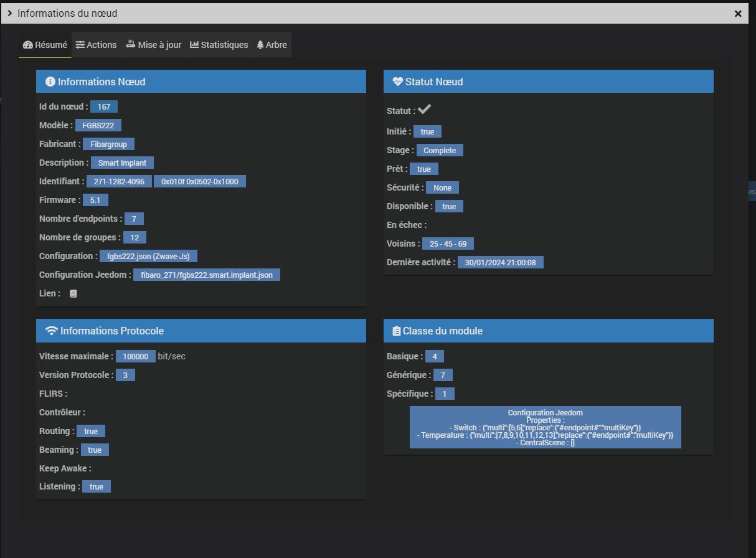Click the node id badge 167
The image size is (756, 558).
point(103,106)
